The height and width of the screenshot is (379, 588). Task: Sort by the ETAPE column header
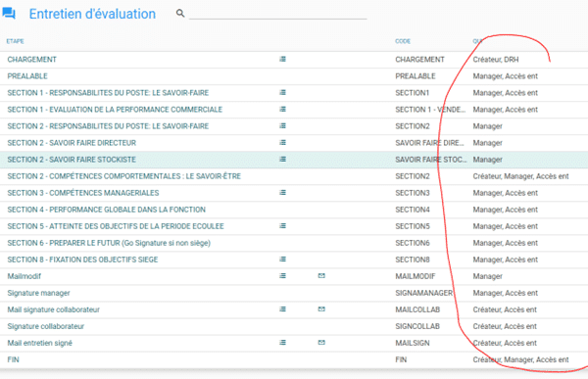pos(15,41)
